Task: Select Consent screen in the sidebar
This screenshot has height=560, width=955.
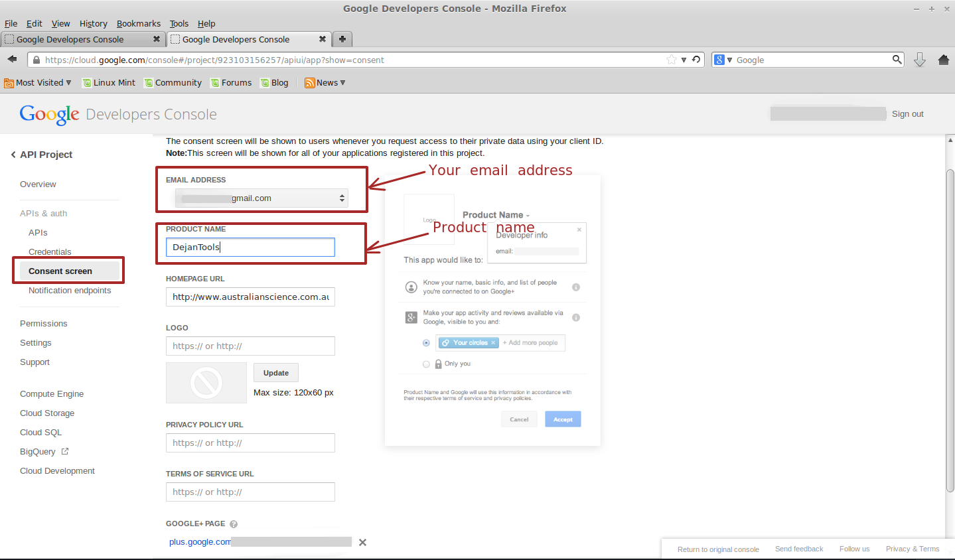Action: click(68, 271)
